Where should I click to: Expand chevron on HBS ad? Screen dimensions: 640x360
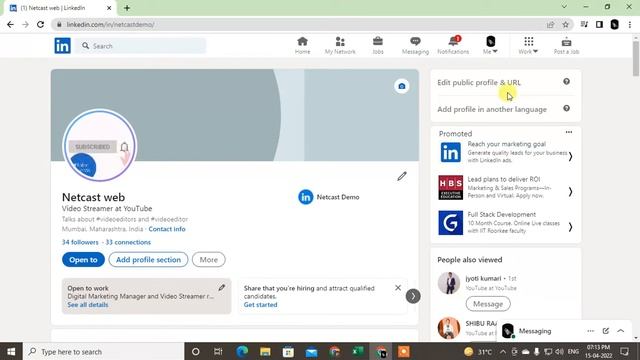[x=570, y=191]
